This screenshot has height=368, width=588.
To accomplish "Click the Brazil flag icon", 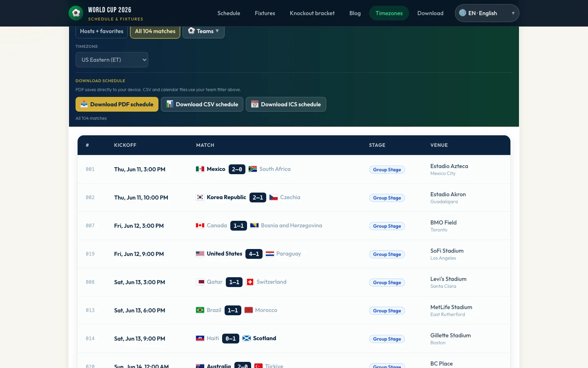I will click(200, 310).
